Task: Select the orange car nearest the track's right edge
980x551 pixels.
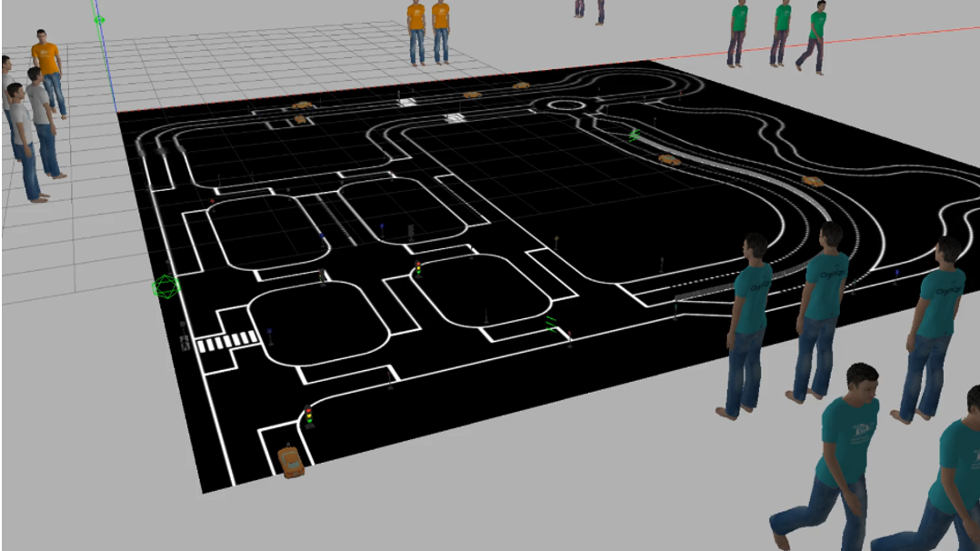Action: click(x=813, y=181)
